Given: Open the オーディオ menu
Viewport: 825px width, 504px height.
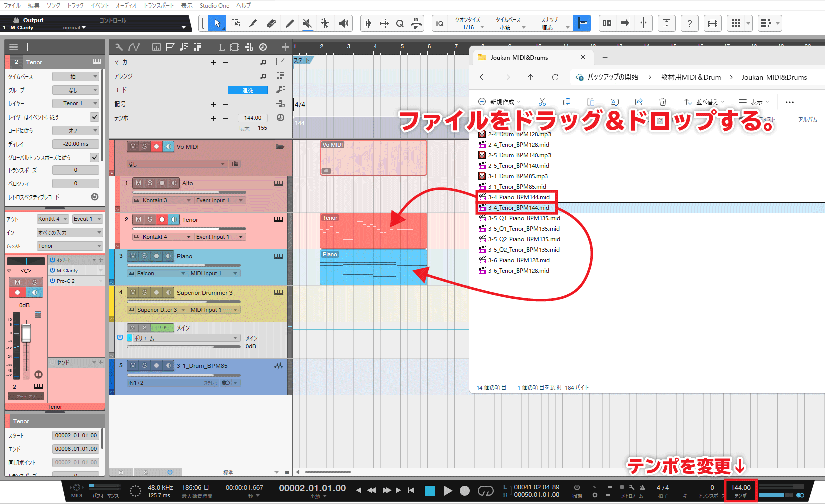Looking at the screenshot, I should coord(126,5).
